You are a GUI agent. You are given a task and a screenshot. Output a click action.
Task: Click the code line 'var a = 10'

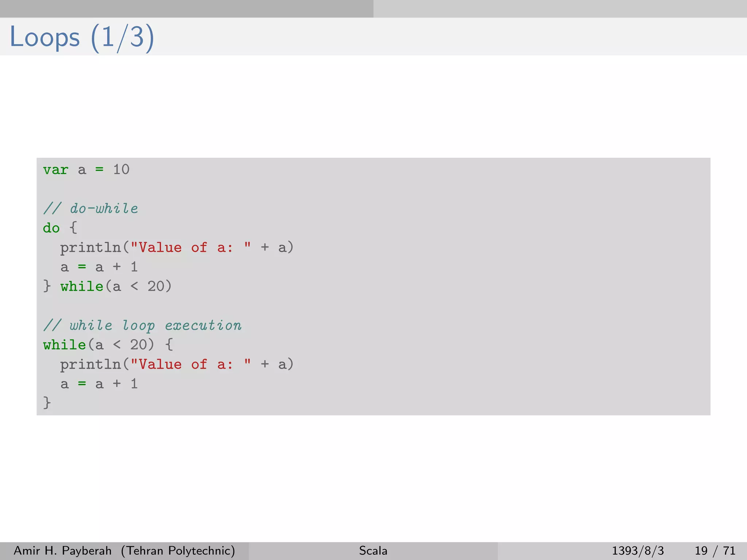pyautogui.click(x=86, y=170)
